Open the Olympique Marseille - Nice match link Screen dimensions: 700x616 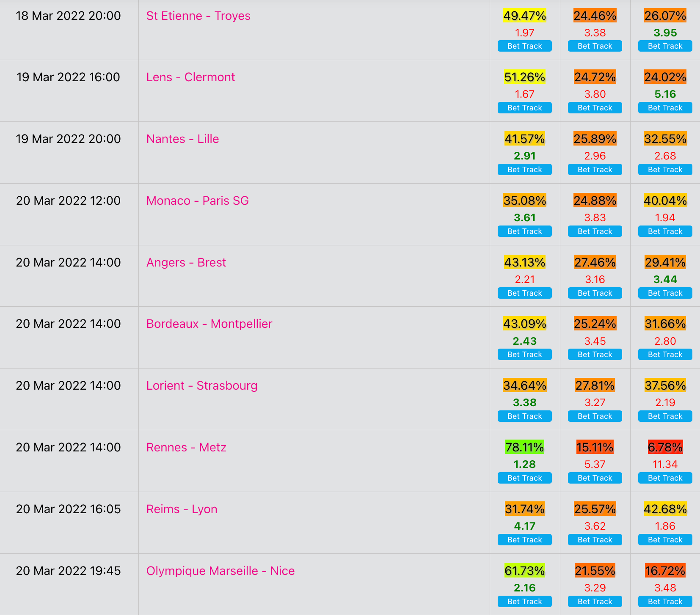coord(220,571)
